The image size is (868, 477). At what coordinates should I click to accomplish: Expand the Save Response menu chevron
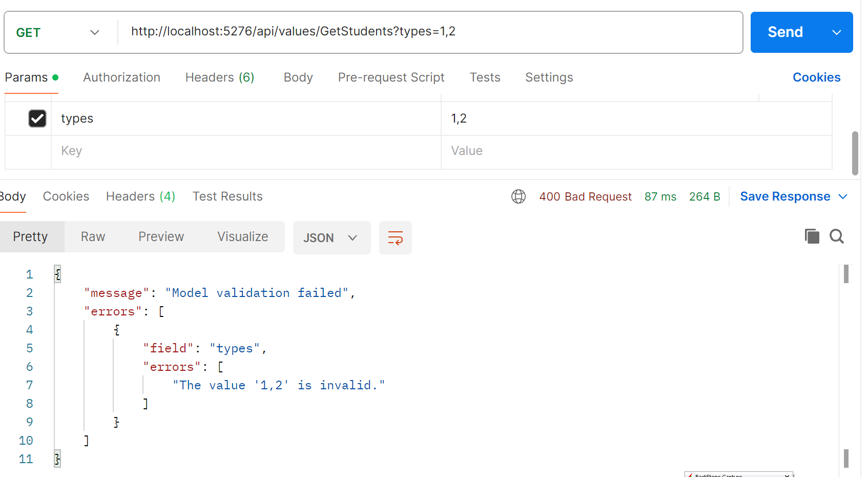(843, 196)
